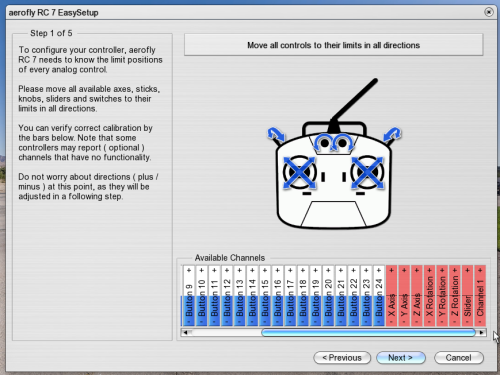Image resolution: width=500 pixels, height=375 pixels.
Task: Cancel the EasySetup wizard
Action: tap(459, 358)
